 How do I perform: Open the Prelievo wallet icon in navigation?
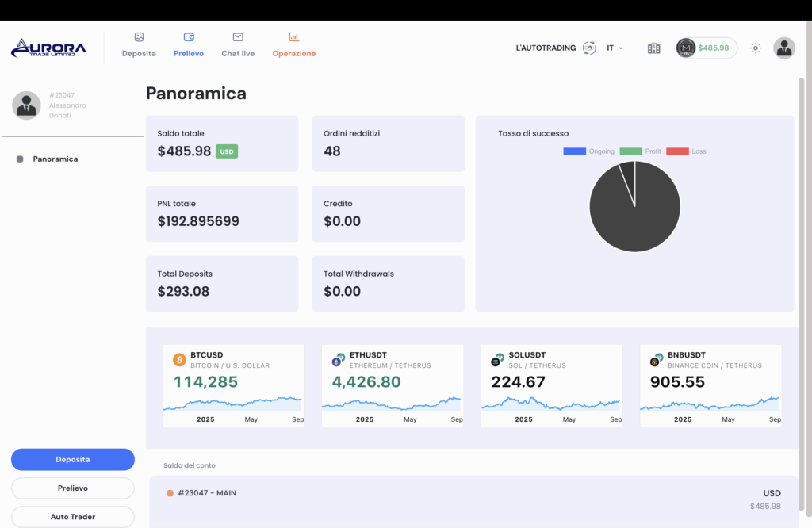189,37
